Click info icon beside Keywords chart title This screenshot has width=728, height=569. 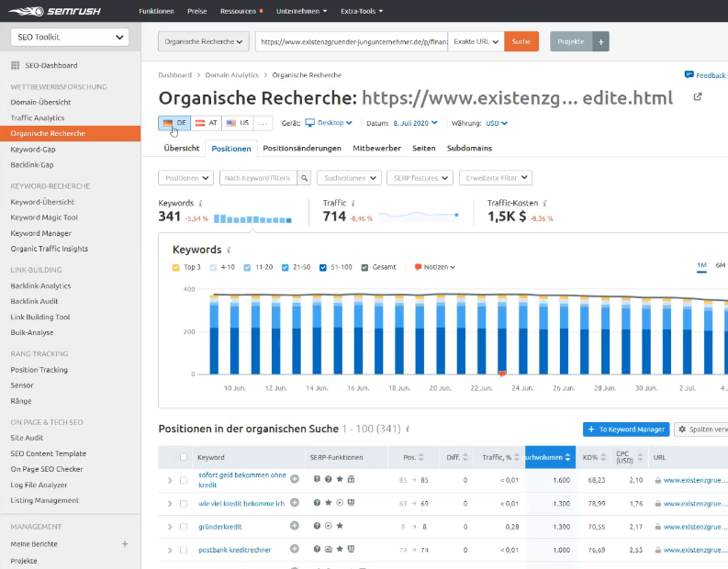tap(229, 251)
